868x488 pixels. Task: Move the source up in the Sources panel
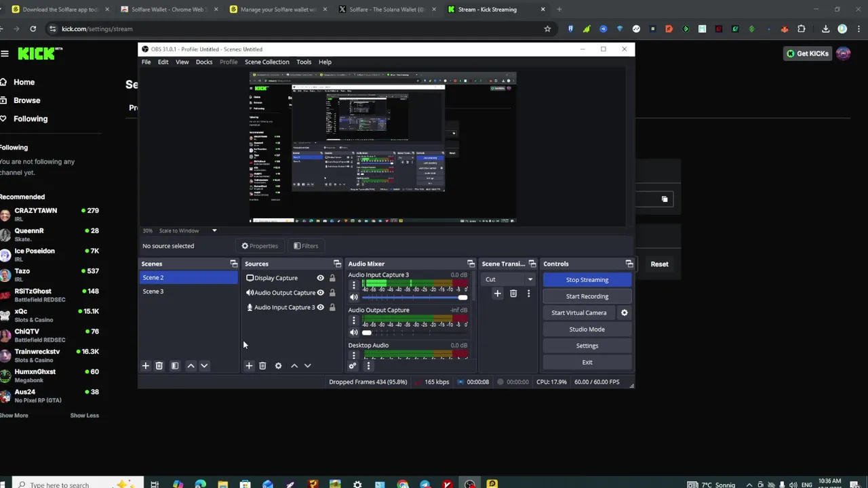click(x=294, y=366)
